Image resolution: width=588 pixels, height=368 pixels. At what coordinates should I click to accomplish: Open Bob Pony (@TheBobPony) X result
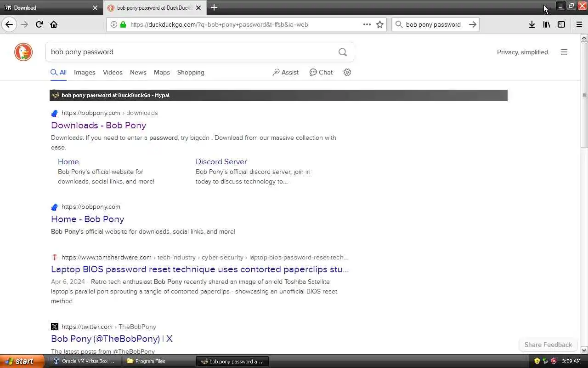[112, 339]
